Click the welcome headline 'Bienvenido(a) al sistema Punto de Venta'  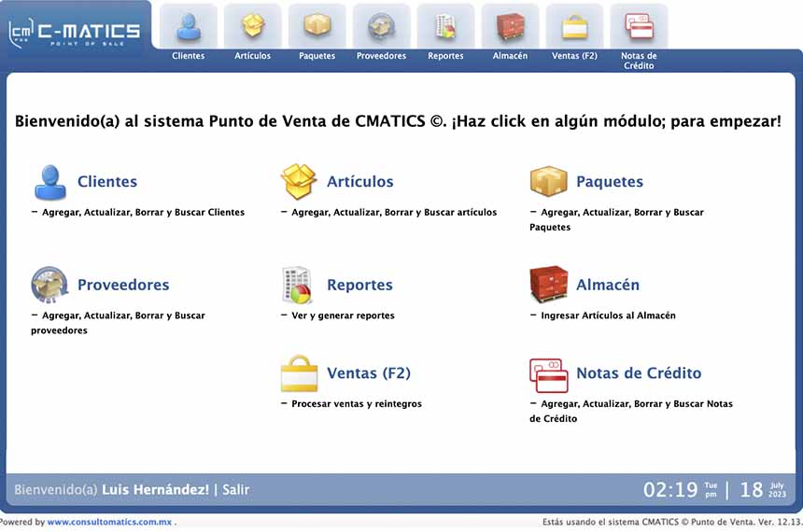coord(173,121)
